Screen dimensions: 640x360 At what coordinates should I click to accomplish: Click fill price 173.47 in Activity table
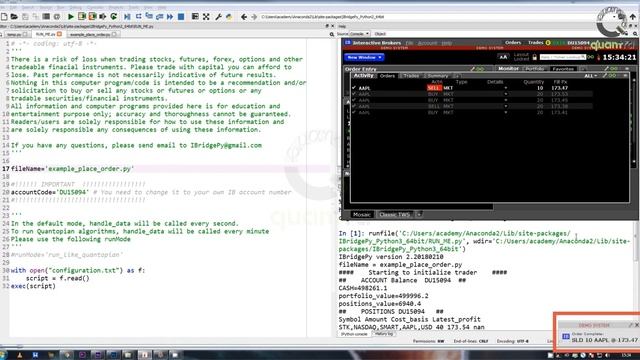pyautogui.click(x=560, y=88)
